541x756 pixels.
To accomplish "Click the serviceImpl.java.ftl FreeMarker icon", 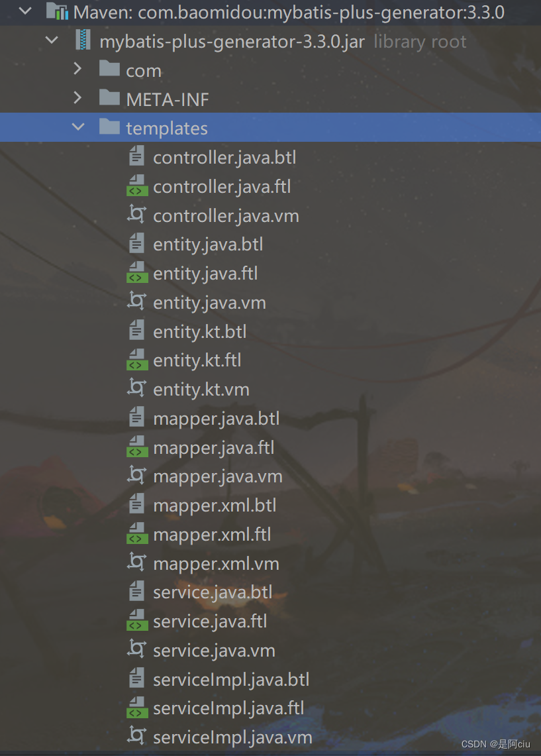I will 137,707.
